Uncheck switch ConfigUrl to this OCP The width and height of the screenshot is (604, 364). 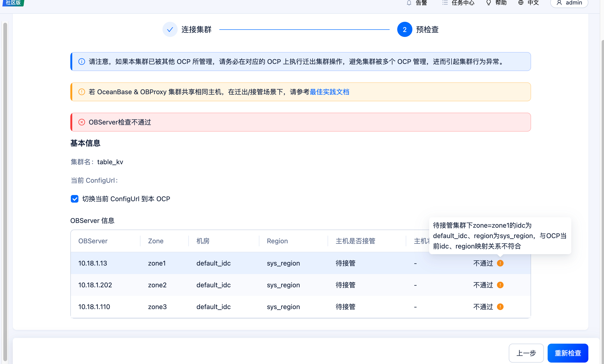[x=75, y=199]
